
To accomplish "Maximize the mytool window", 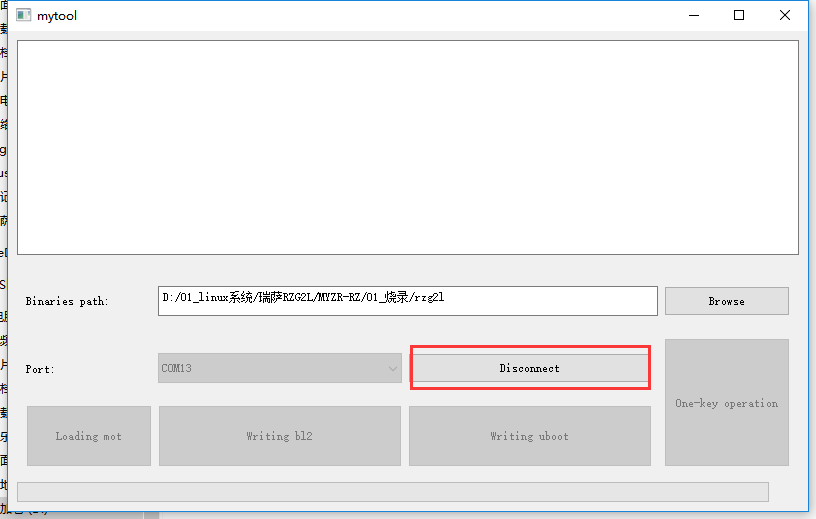I will (739, 15).
